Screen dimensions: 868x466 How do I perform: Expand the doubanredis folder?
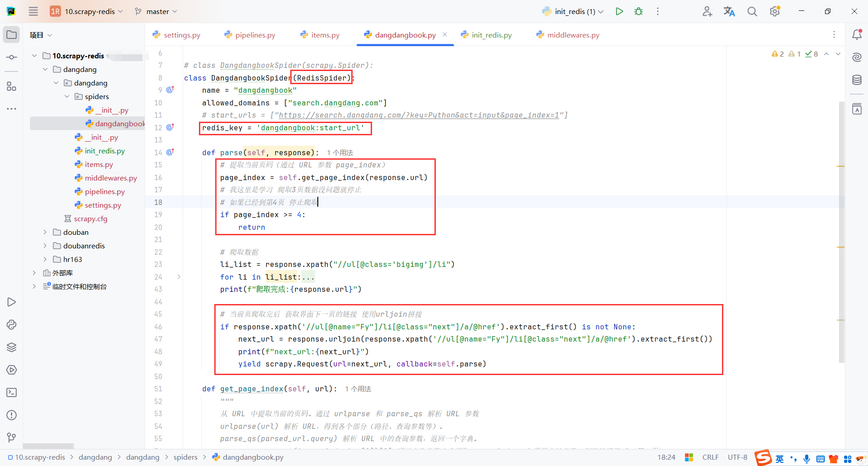tap(45, 246)
